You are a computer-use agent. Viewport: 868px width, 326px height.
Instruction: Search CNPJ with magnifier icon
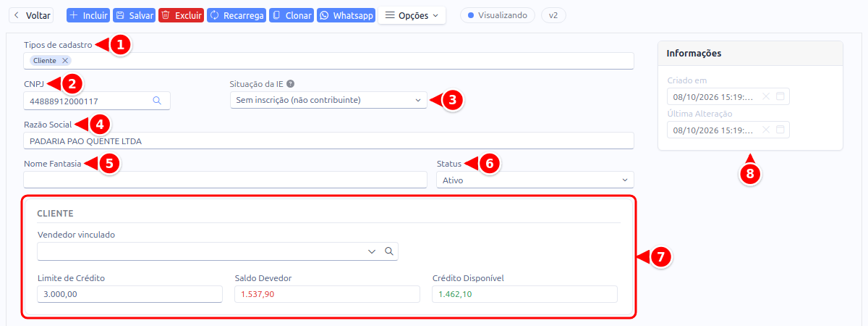(x=157, y=101)
